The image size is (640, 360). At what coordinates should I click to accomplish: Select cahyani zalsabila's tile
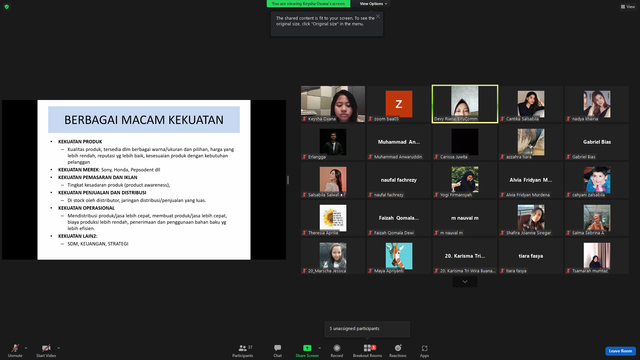(597, 180)
